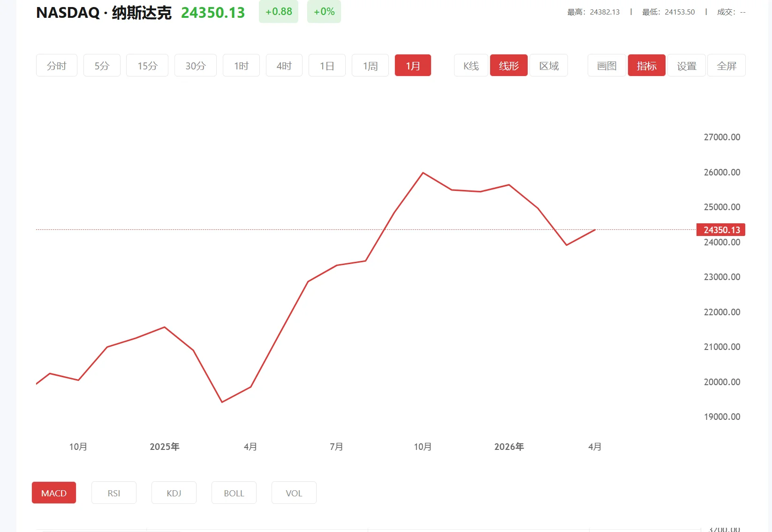Enable the VOL volume indicator

tap(294, 493)
